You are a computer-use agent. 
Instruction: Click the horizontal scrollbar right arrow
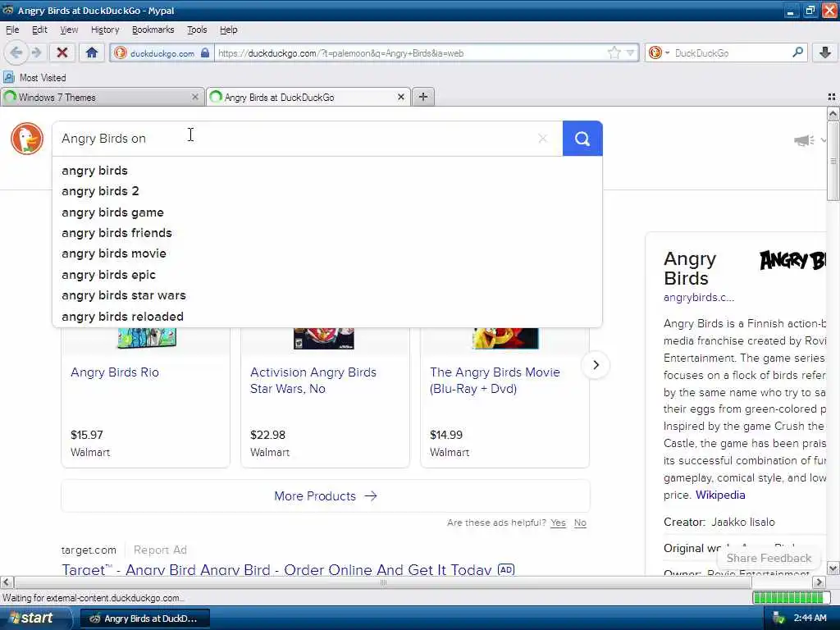click(819, 582)
